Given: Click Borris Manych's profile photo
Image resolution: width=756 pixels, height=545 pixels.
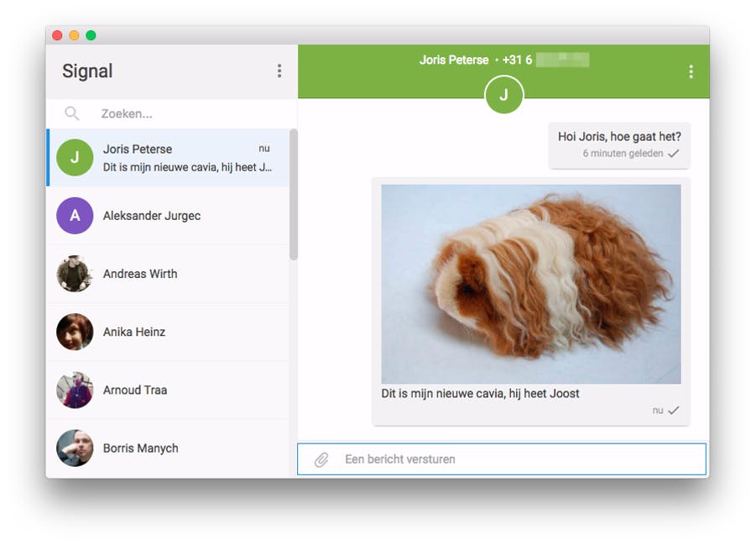Looking at the screenshot, I should [x=75, y=448].
